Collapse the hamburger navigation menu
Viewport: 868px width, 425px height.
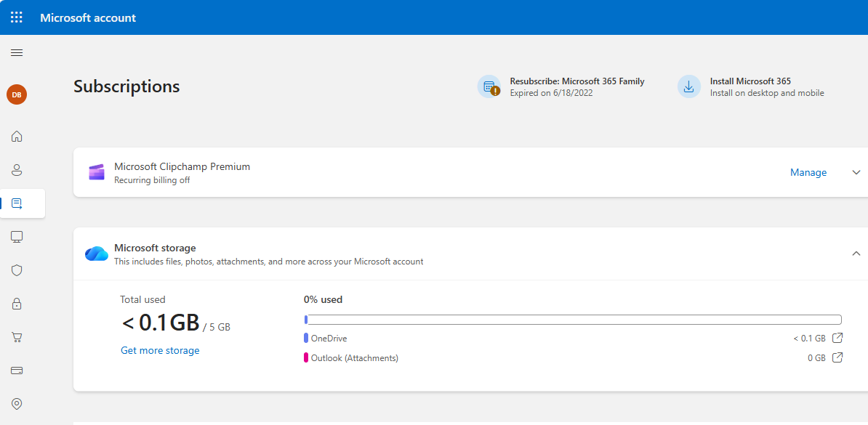point(17,52)
